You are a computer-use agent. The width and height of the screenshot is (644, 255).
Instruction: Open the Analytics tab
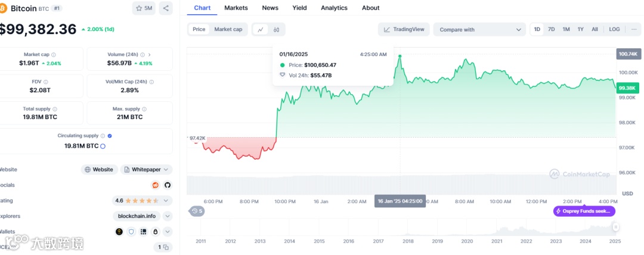pyautogui.click(x=334, y=8)
